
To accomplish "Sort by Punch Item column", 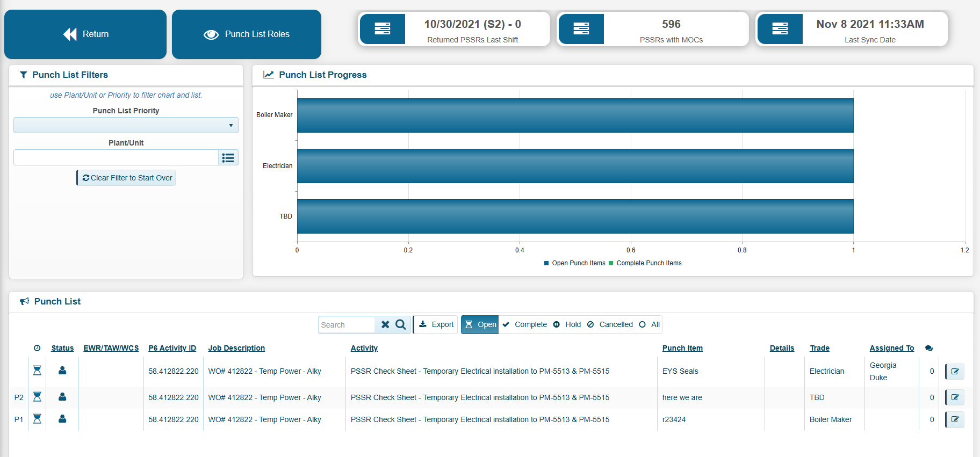I will [x=682, y=348].
